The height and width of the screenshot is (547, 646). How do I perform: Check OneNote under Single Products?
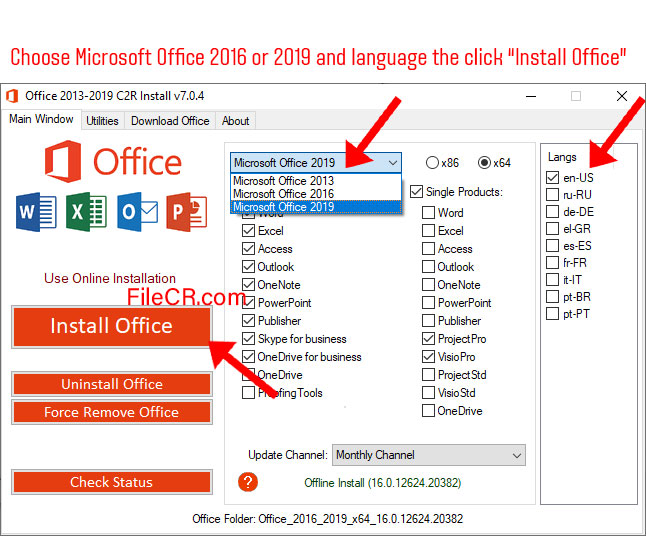(428, 285)
